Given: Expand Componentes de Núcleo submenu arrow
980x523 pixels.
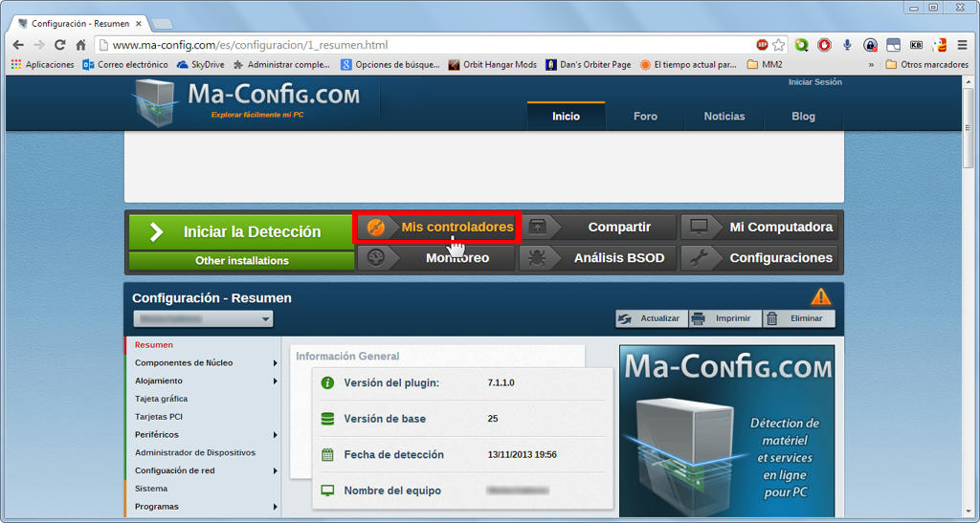Looking at the screenshot, I should tap(275, 362).
